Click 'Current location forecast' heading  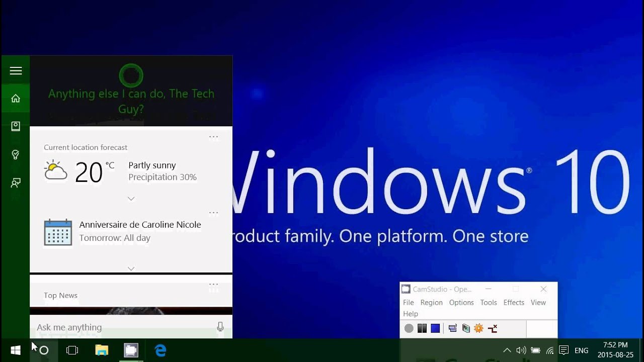click(x=86, y=147)
